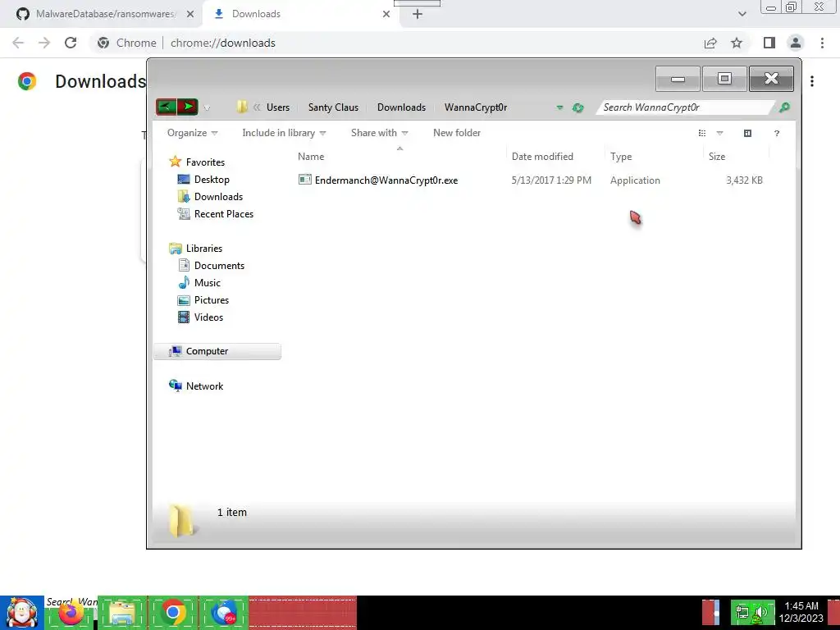
Task: Switch to Chrome via taskbar icon
Action: pyautogui.click(x=173, y=613)
